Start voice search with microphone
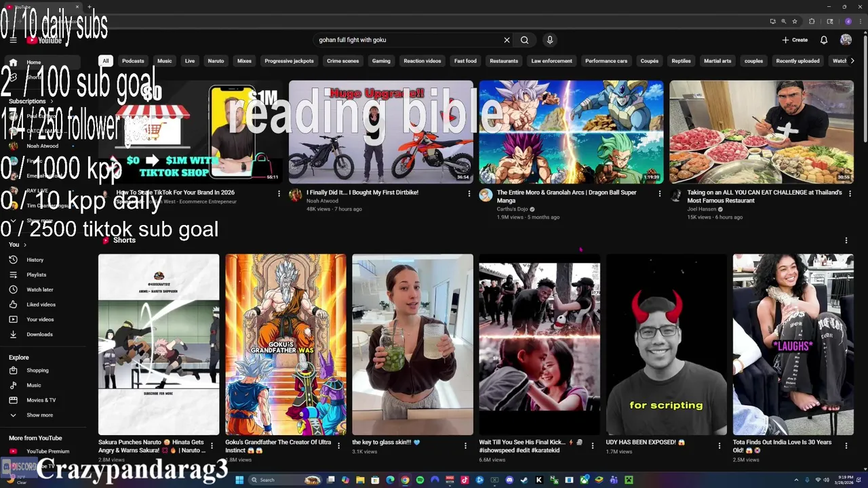The image size is (868, 488). tap(550, 40)
